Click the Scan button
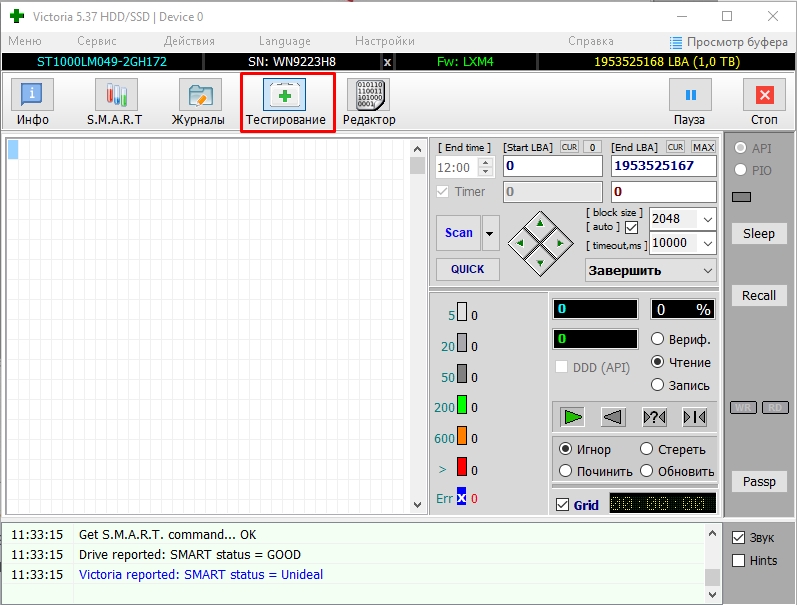 458,233
